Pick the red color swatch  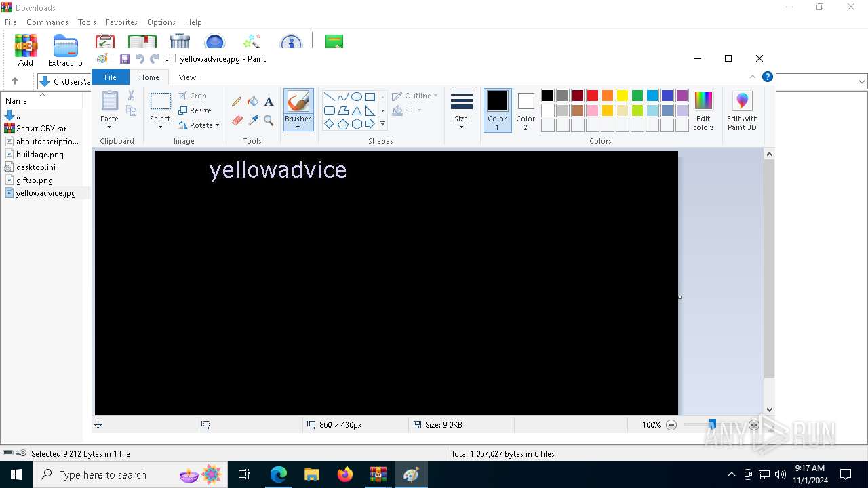tap(593, 96)
